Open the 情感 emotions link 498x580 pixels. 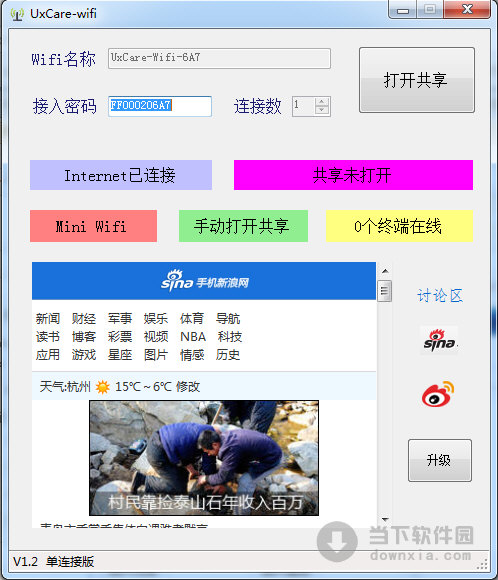pos(192,355)
